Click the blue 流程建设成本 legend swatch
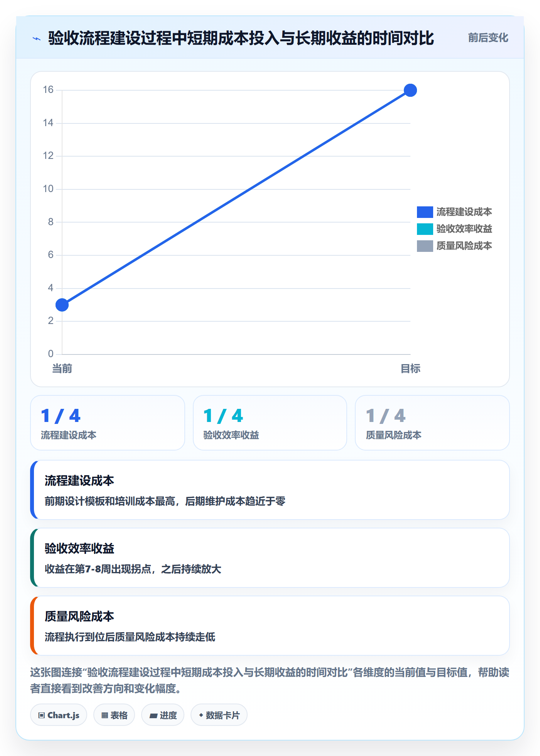The width and height of the screenshot is (540, 756). [x=425, y=212]
